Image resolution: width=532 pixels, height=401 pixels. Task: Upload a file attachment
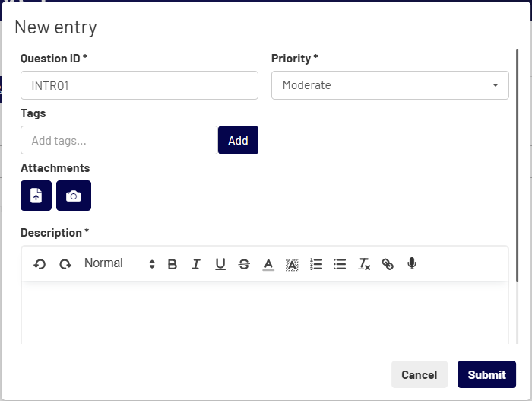coord(36,196)
